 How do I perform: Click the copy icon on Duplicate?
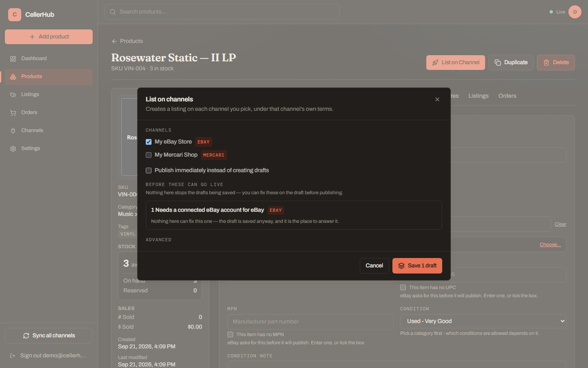[498, 63]
